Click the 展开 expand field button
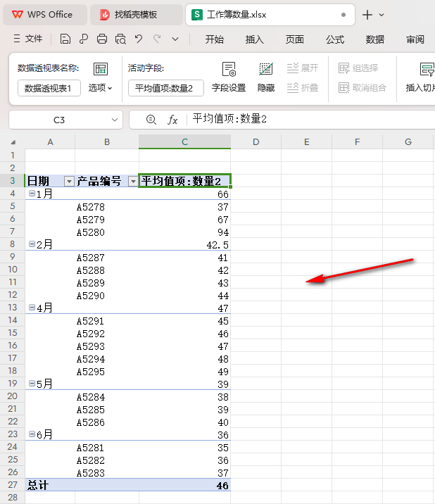 [x=302, y=68]
